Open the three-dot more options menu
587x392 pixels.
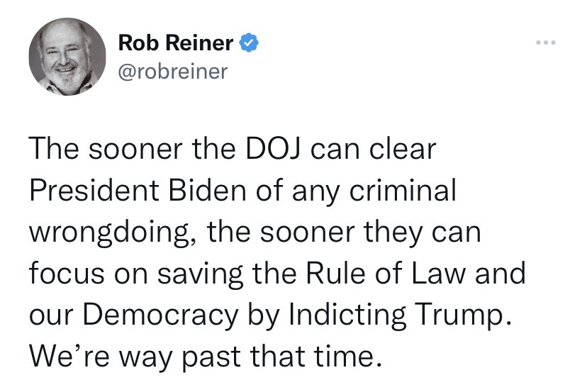point(545,43)
